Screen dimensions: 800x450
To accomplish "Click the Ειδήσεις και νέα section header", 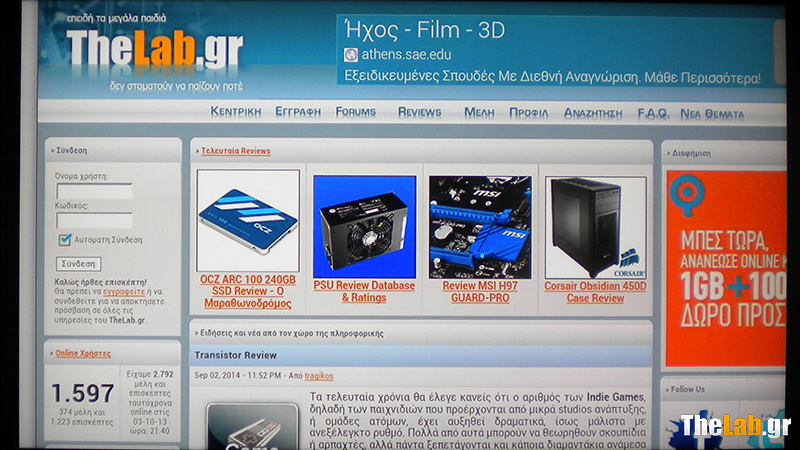I will point(421,333).
